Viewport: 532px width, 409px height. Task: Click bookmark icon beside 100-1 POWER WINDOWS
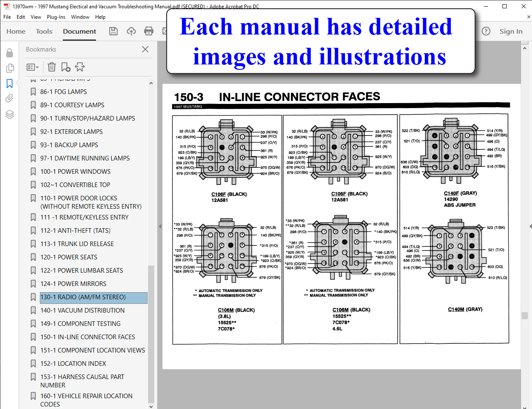[x=33, y=172]
